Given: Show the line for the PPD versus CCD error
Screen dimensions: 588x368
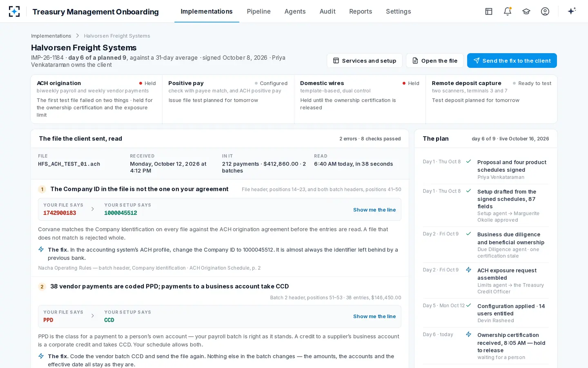Looking at the screenshot, I should [x=374, y=316].
